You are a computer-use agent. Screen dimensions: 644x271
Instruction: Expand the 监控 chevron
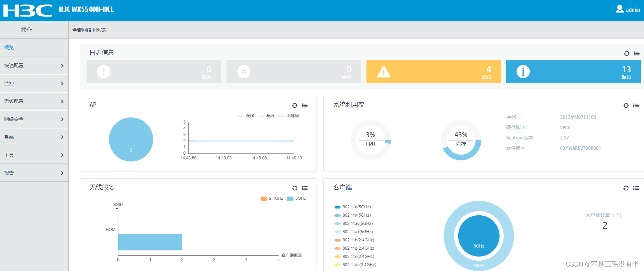[x=62, y=83]
